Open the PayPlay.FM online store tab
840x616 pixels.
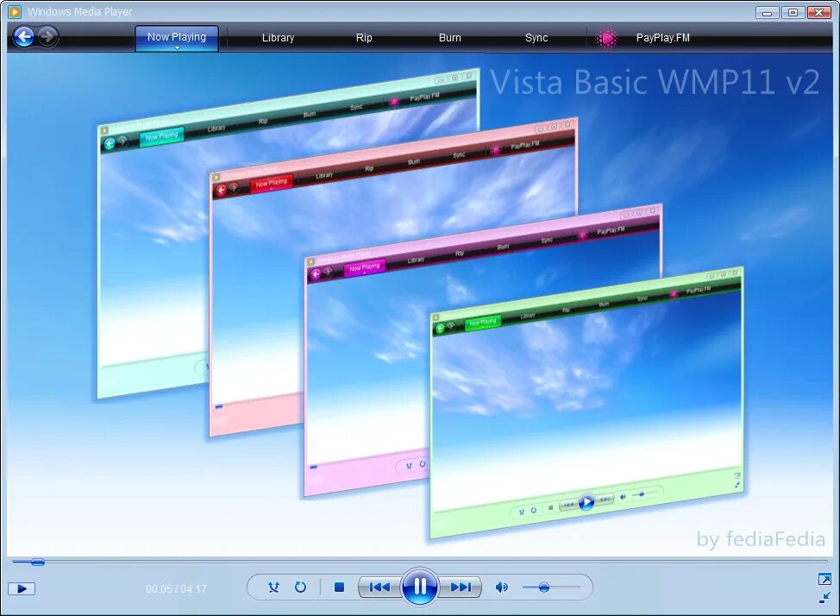[x=662, y=37]
